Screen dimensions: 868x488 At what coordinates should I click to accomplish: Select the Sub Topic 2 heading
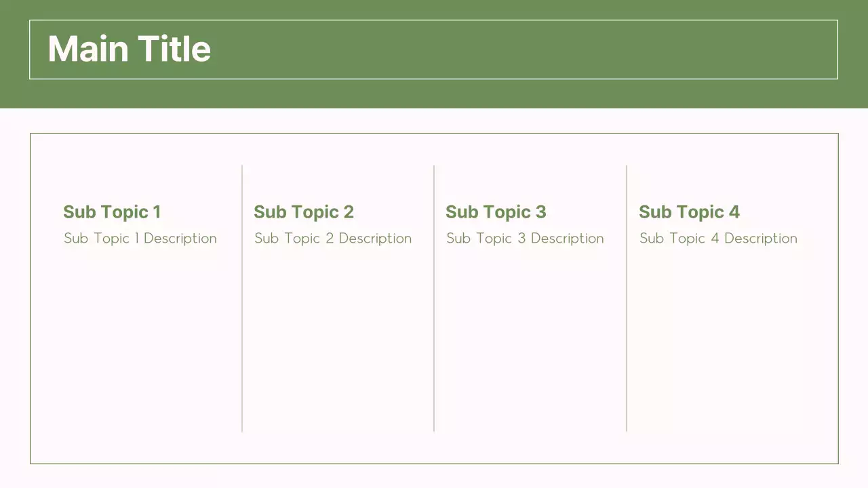point(304,212)
